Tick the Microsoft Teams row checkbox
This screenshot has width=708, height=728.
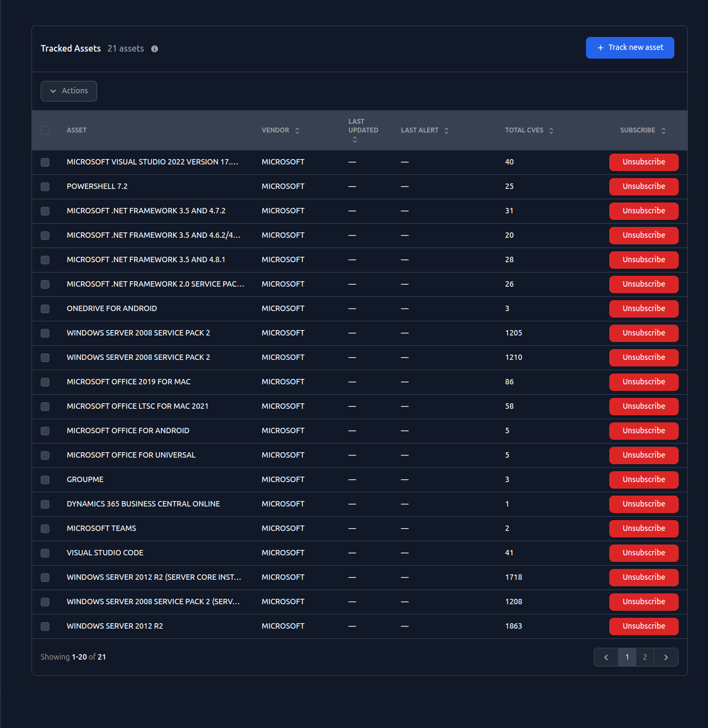(45, 529)
